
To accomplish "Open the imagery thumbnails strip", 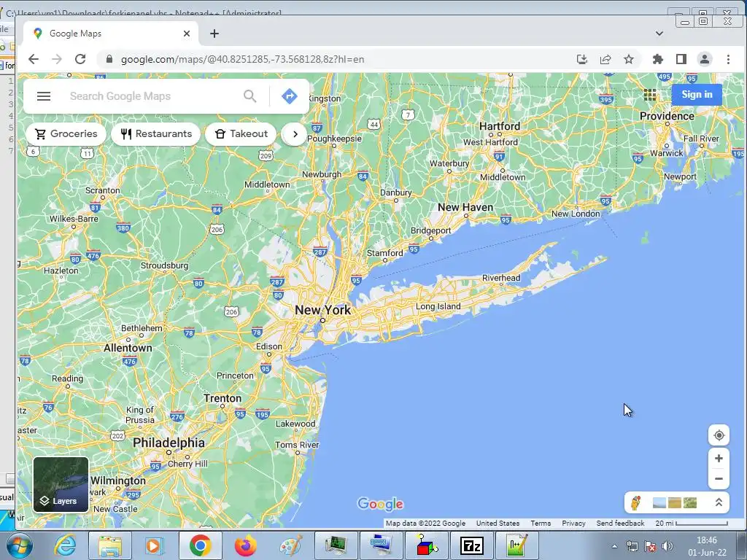I will tap(675, 503).
